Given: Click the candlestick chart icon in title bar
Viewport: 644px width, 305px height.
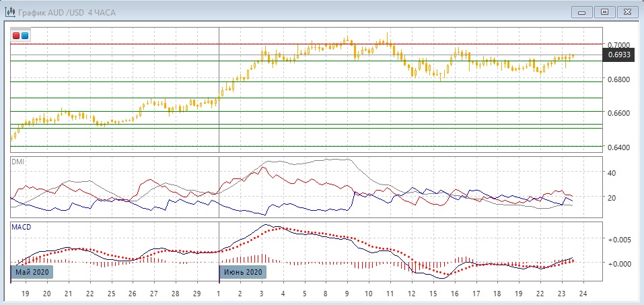Looking at the screenshot, I should (11, 12).
